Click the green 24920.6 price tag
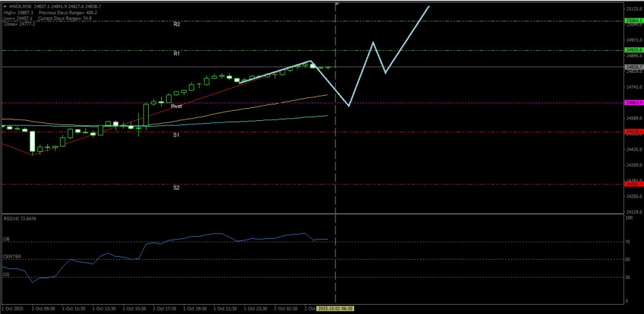This screenshot has height=314, width=644. 633,50
